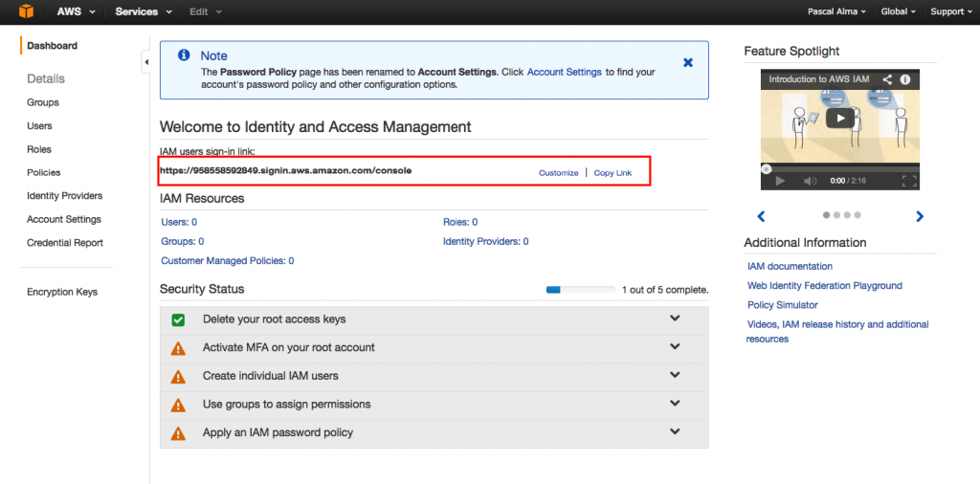Click the video seek bar
This screenshot has width=980, height=484.
(840, 168)
